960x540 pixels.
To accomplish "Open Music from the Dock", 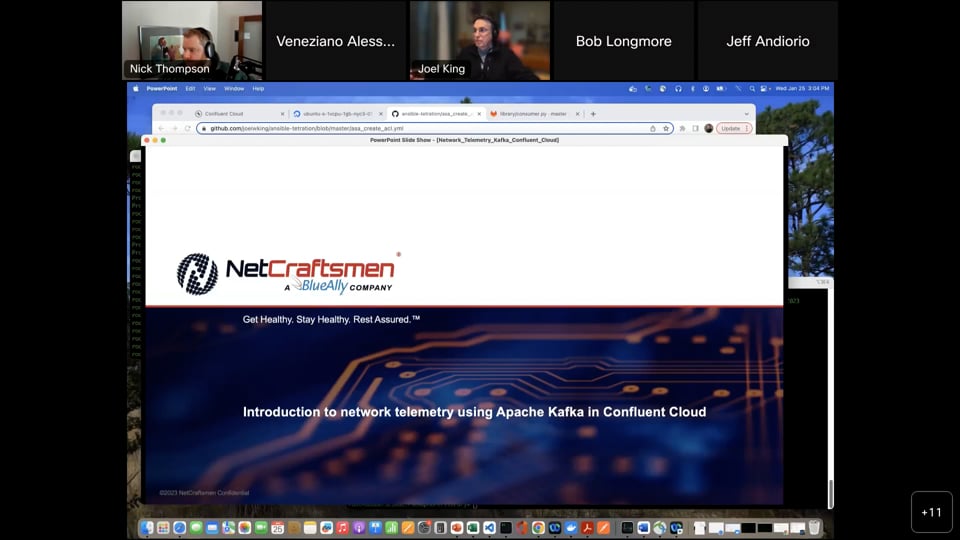I will tap(342, 528).
